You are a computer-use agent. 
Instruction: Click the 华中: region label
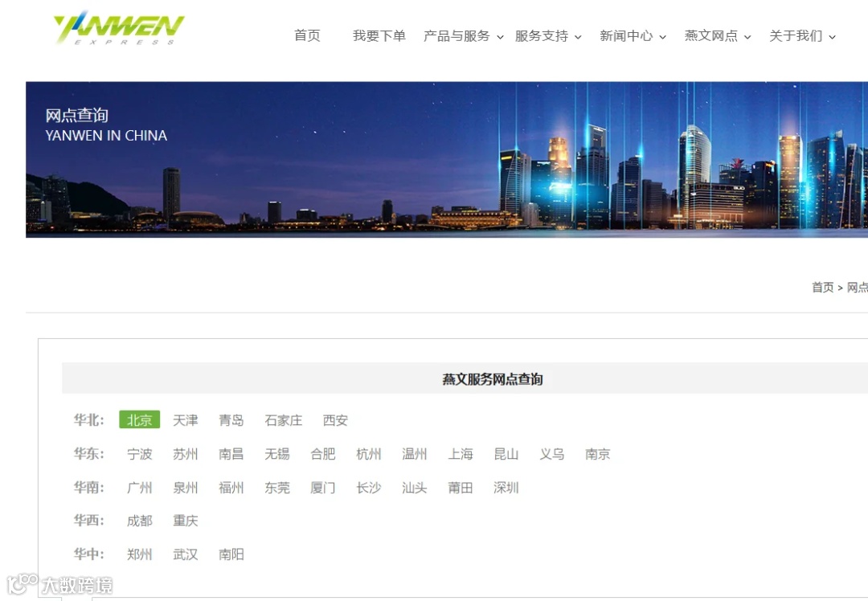[89, 554]
